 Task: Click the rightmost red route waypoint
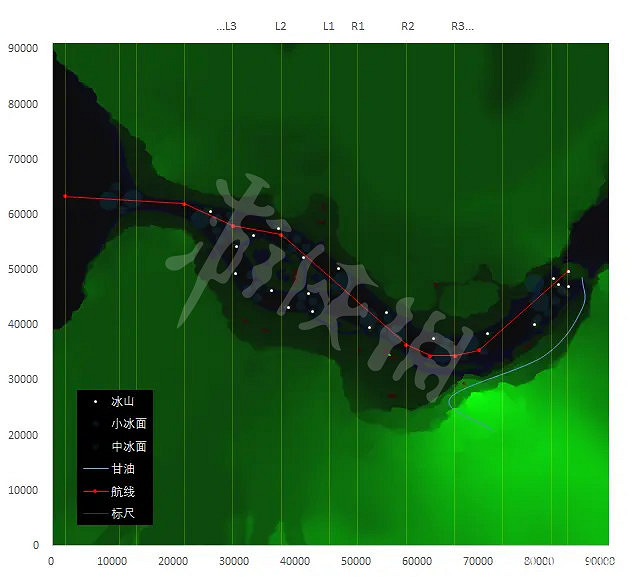pyautogui.click(x=568, y=271)
